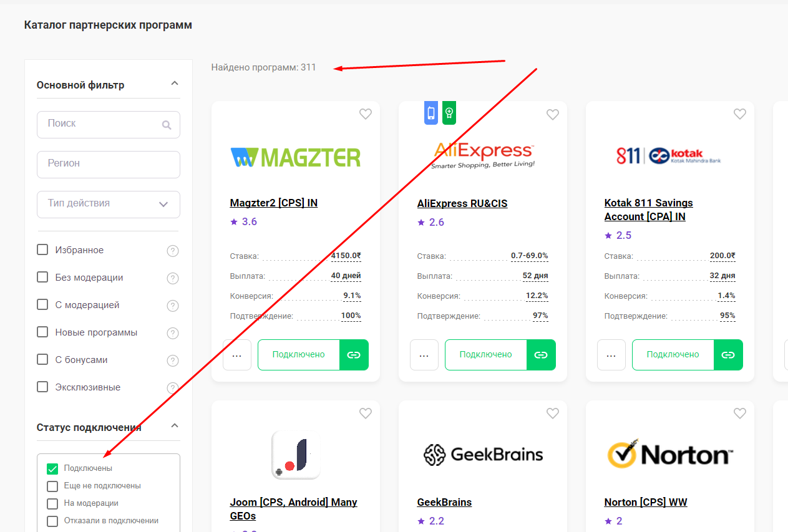Open more options on Magzter2 card
This screenshot has height=532, width=788.
click(x=237, y=355)
